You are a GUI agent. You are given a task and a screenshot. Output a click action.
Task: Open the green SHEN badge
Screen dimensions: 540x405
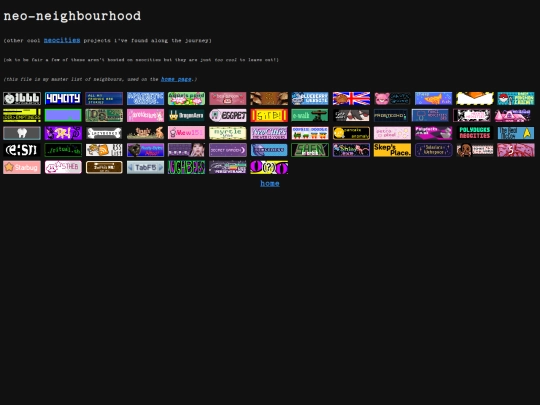click(310, 150)
